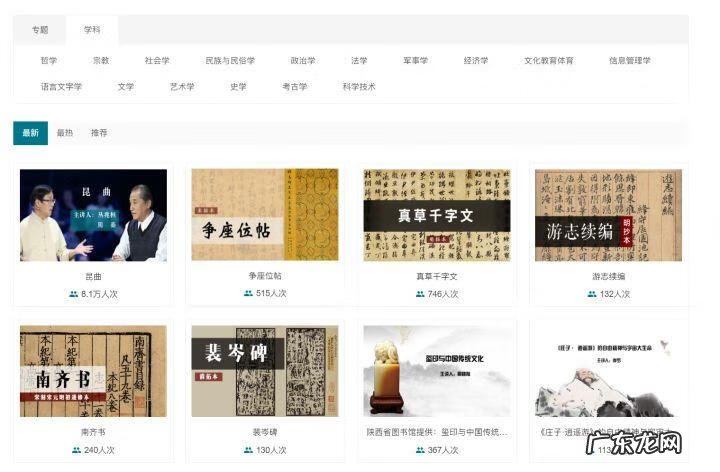Select the 艺术学 subject
Screen dimensions: 720x472
pos(182,86)
